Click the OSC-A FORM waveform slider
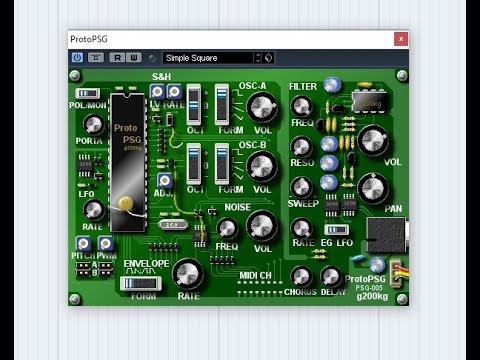 pyautogui.click(x=222, y=105)
